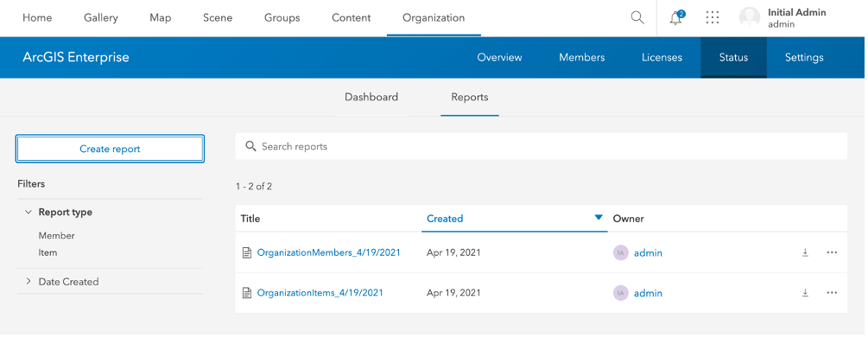
Task: Open the Gallery tab
Action: pos(101,18)
